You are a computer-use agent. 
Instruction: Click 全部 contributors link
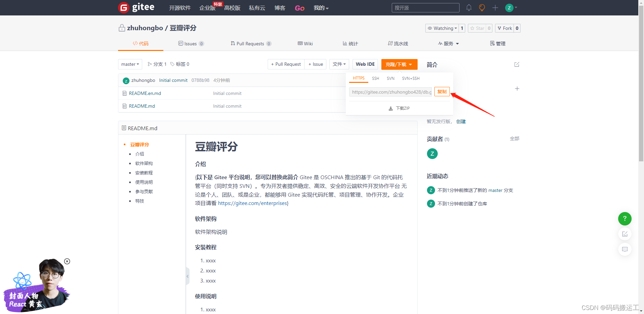pyautogui.click(x=515, y=139)
